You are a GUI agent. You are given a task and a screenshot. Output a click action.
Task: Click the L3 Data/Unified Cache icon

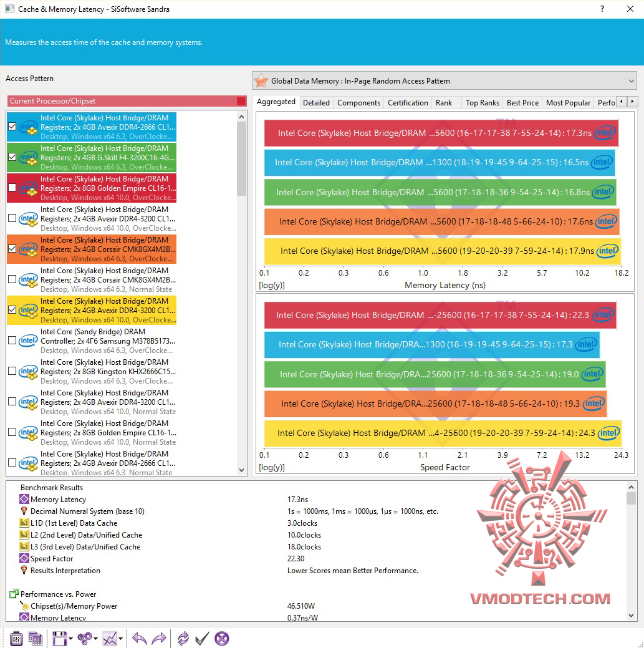[x=24, y=546]
